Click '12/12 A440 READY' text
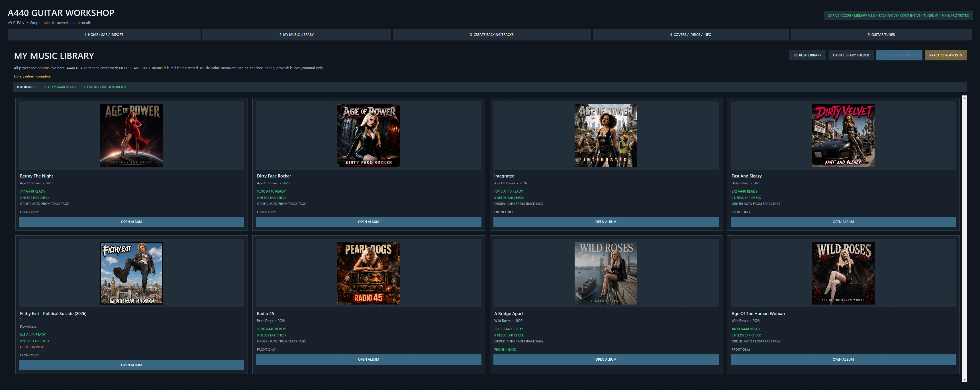 [x=508, y=329]
